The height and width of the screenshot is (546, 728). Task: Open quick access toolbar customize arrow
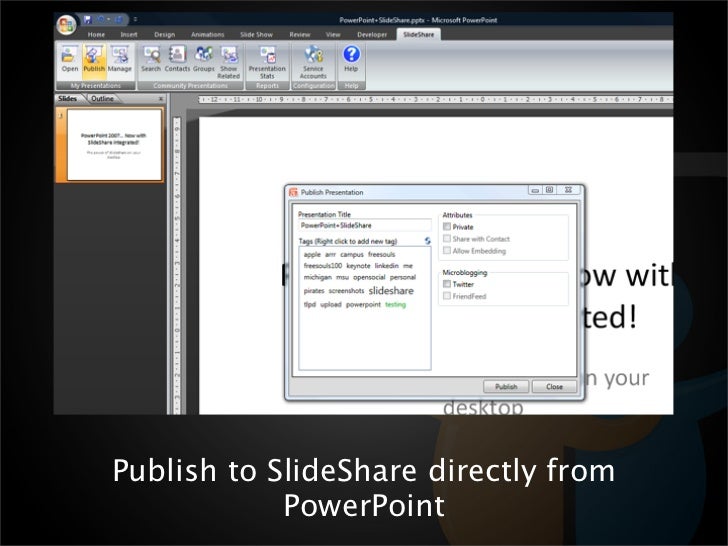click(x=135, y=20)
